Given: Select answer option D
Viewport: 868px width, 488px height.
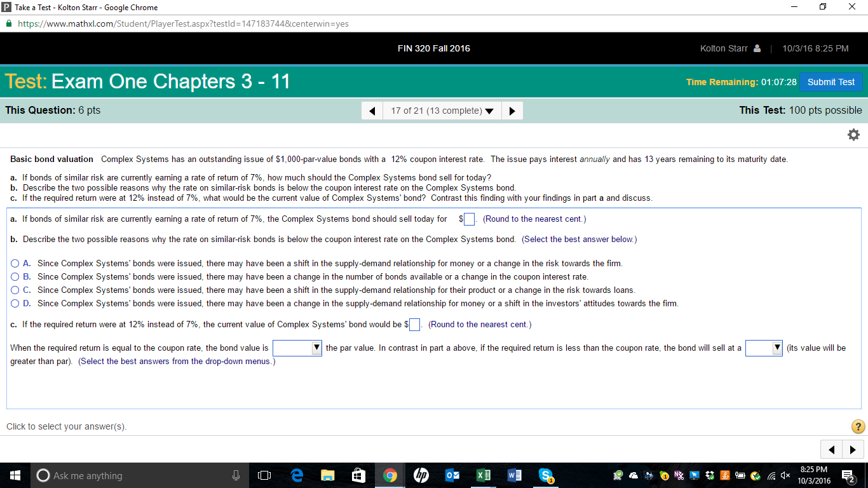Looking at the screenshot, I should [x=15, y=303].
